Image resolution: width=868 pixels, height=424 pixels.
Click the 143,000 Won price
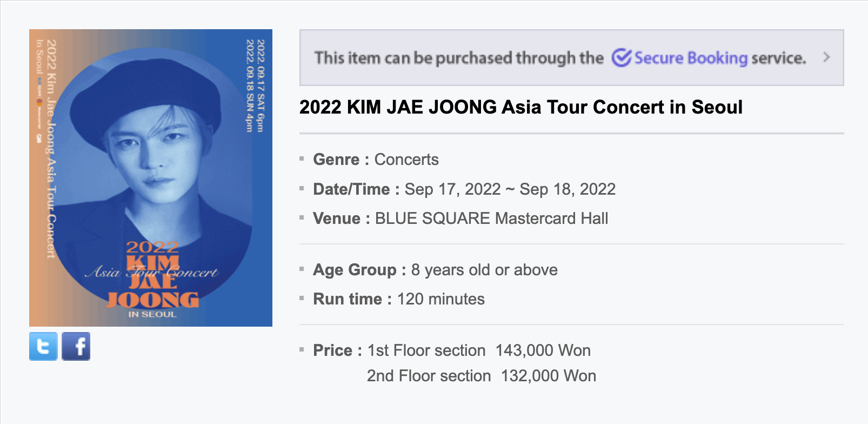[x=543, y=350]
